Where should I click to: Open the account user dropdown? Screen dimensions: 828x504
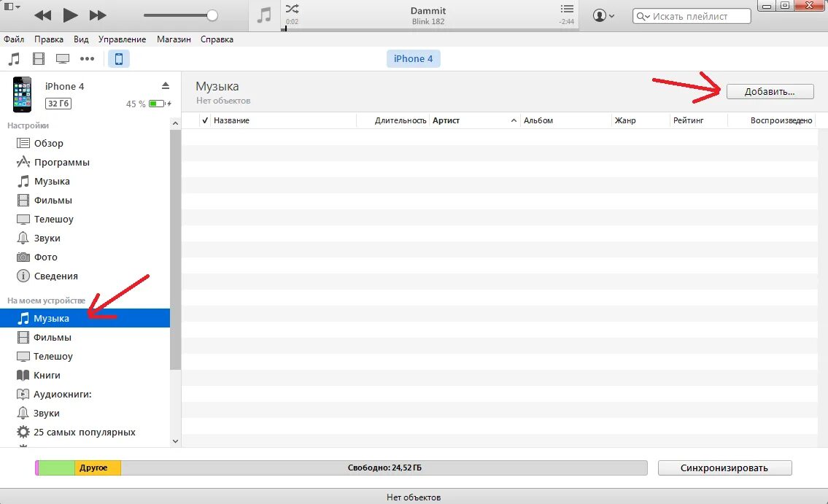point(603,15)
